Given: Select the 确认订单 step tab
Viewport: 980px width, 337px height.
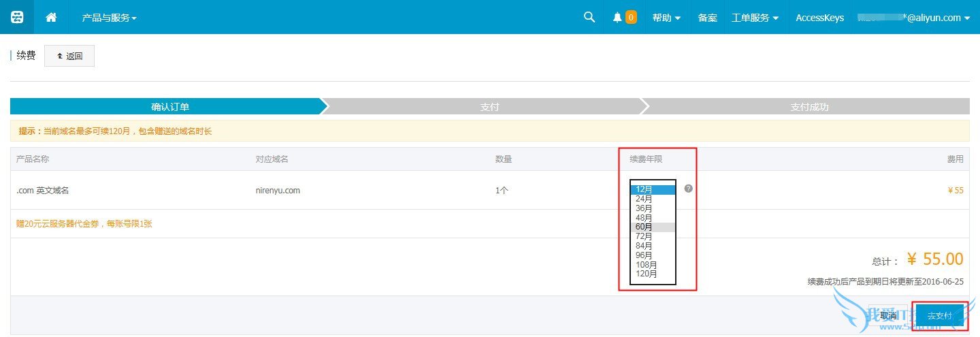Looking at the screenshot, I should [x=169, y=107].
